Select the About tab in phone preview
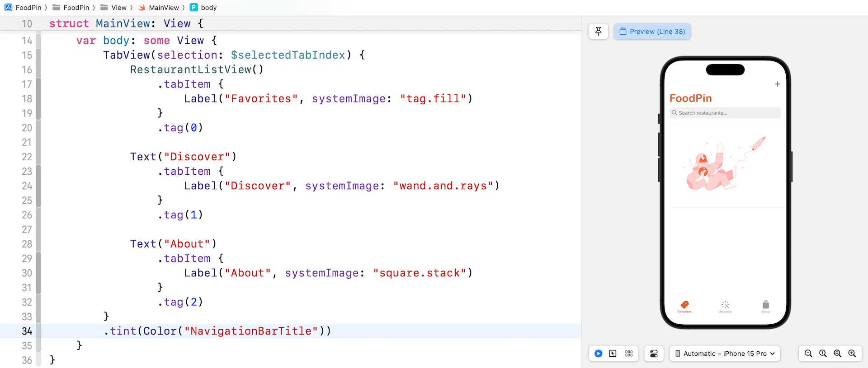 coord(765,307)
